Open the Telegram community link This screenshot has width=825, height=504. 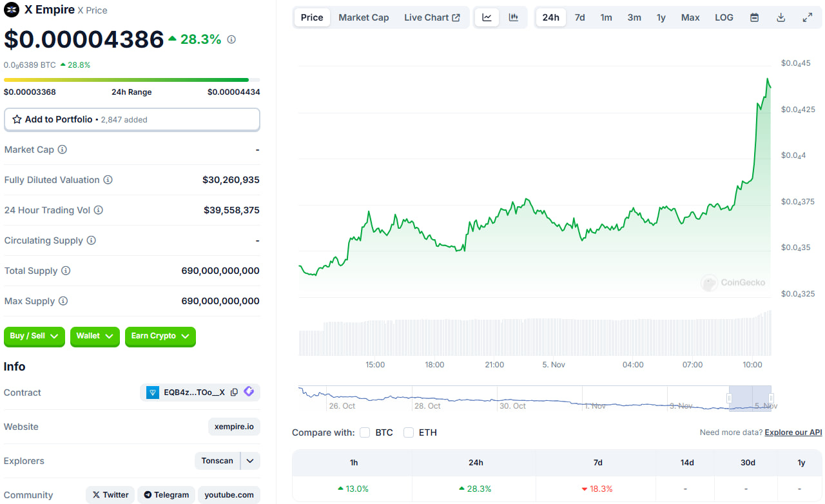click(x=166, y=495)
